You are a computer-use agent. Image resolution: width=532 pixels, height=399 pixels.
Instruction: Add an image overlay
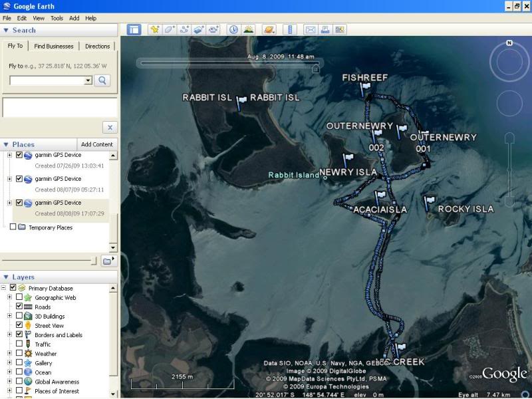coord(199,30)
